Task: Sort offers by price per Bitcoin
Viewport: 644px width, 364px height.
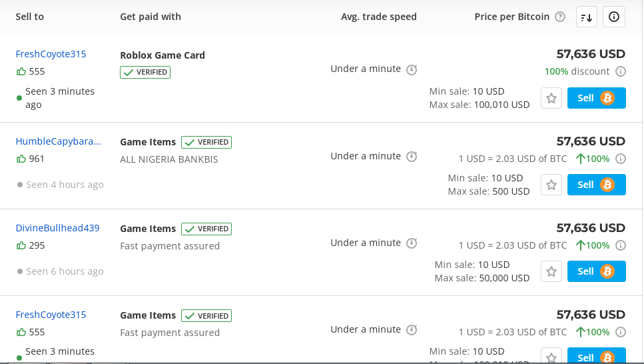Action: (x=587, y=17)
